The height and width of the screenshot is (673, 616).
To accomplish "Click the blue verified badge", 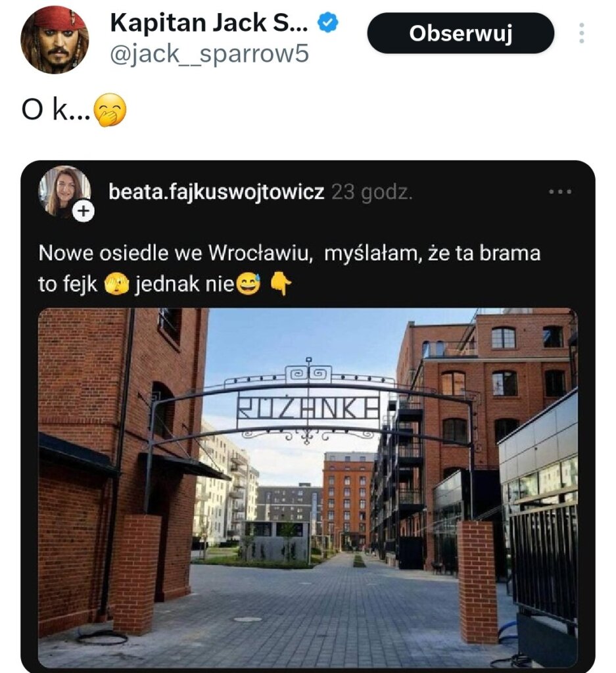I will pos(327,23).
